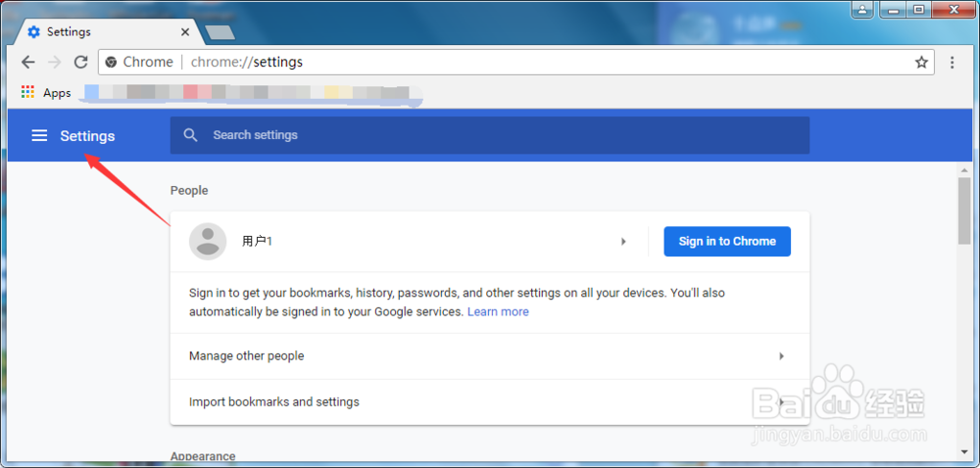Click the 用户1 profile avatar

[208, 242]
